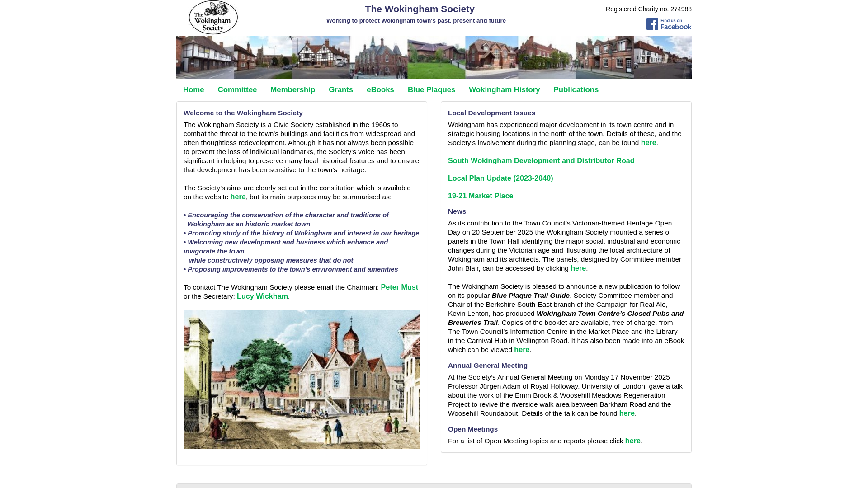Open South Wokingham Development and Distributor Road
Viewport: 868px width, 488px height.
(541, 161)
